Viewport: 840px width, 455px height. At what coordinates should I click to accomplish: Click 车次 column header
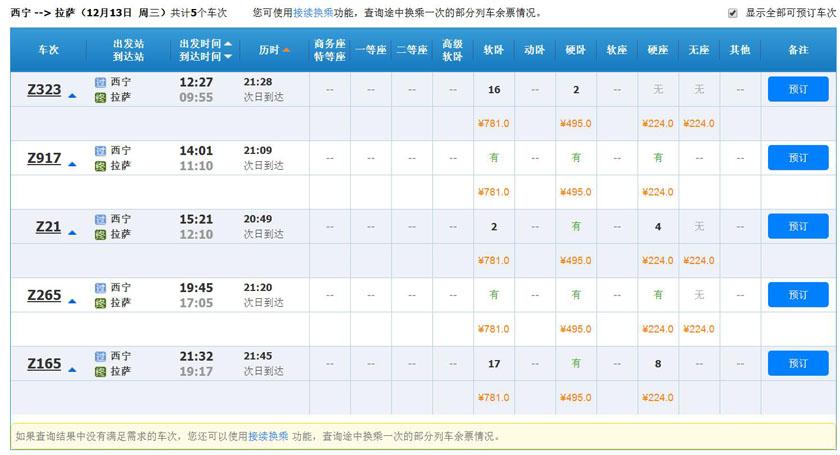48,50
